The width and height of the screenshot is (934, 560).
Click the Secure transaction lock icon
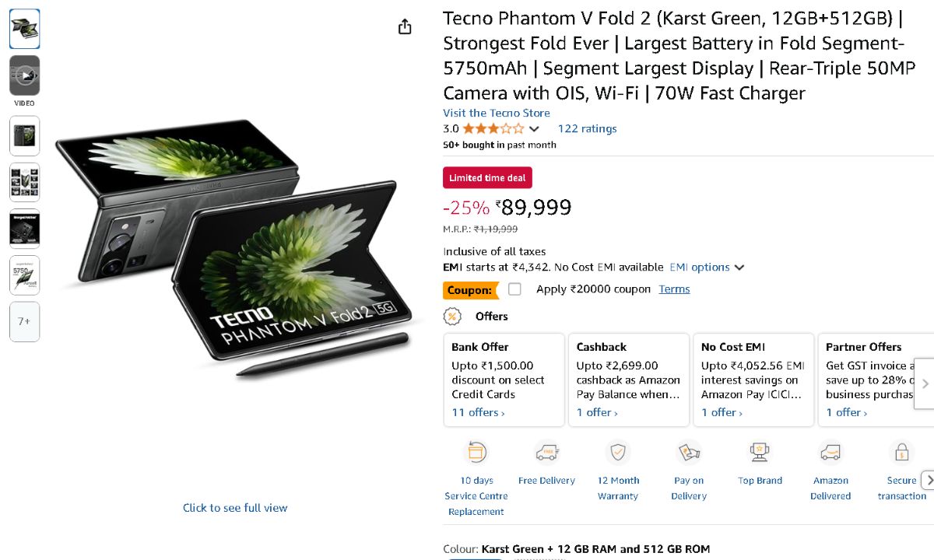click(x=901, y=452)
